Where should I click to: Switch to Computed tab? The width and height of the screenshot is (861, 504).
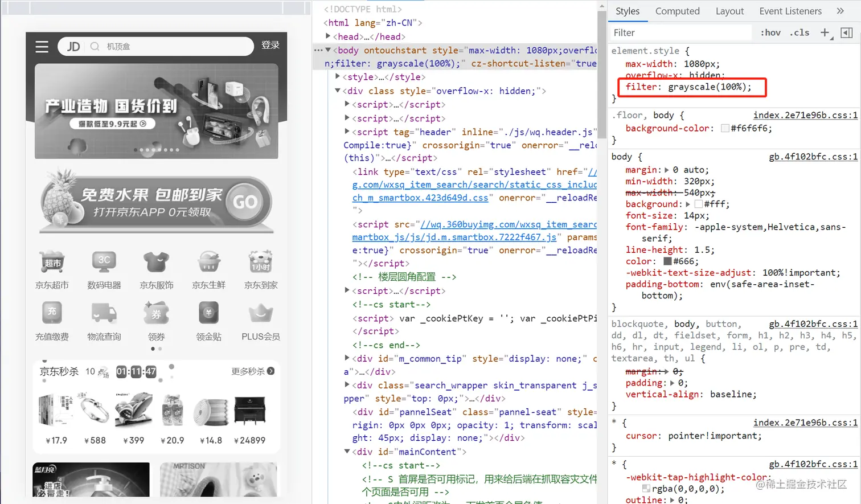(677, 11)
